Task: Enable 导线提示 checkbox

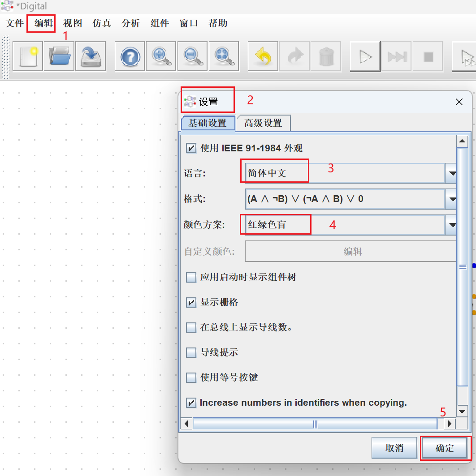Action: [x=191, y=352]
